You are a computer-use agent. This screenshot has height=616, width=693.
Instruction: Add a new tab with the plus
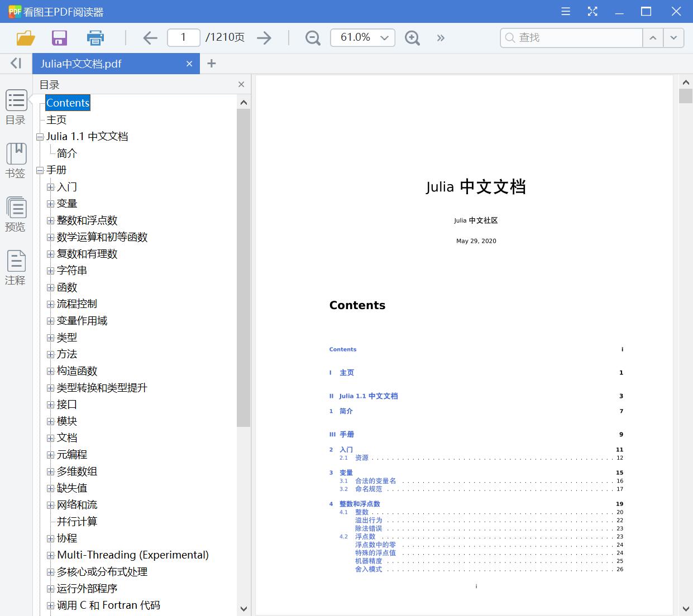(211, 64)
